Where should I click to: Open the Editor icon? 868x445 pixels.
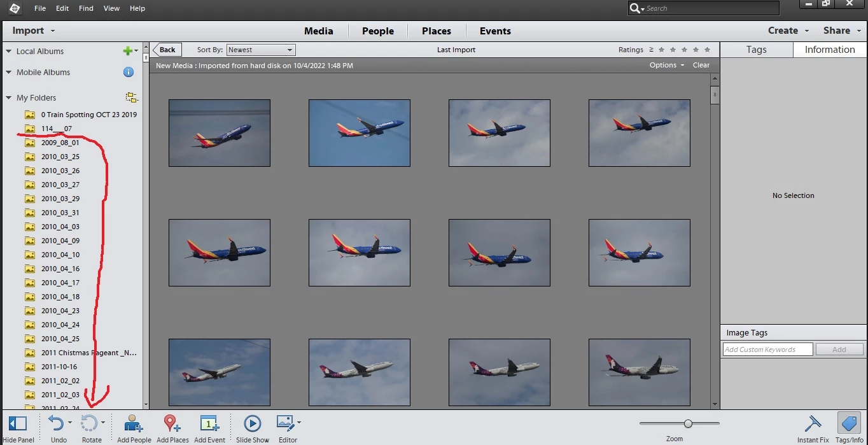point(284,423)
